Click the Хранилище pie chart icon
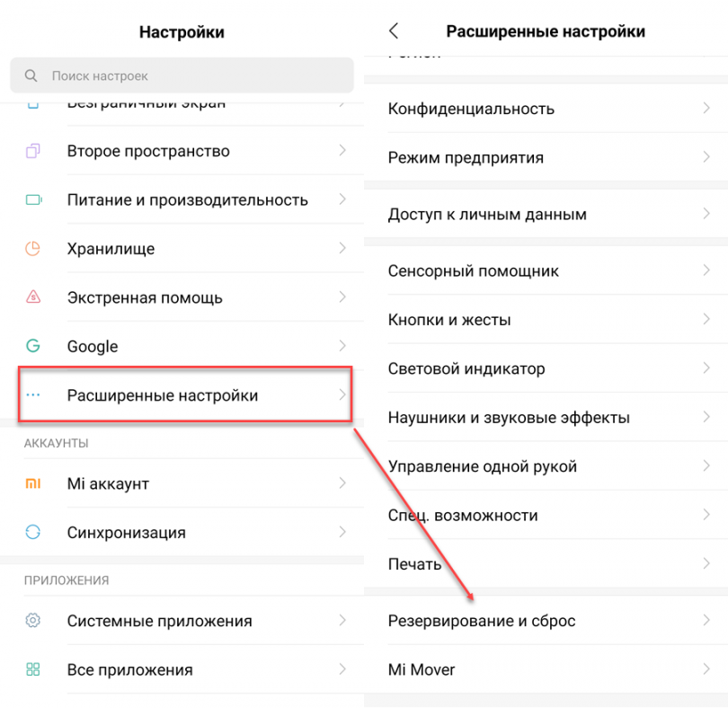728x708 pixels. pos(33,249)
